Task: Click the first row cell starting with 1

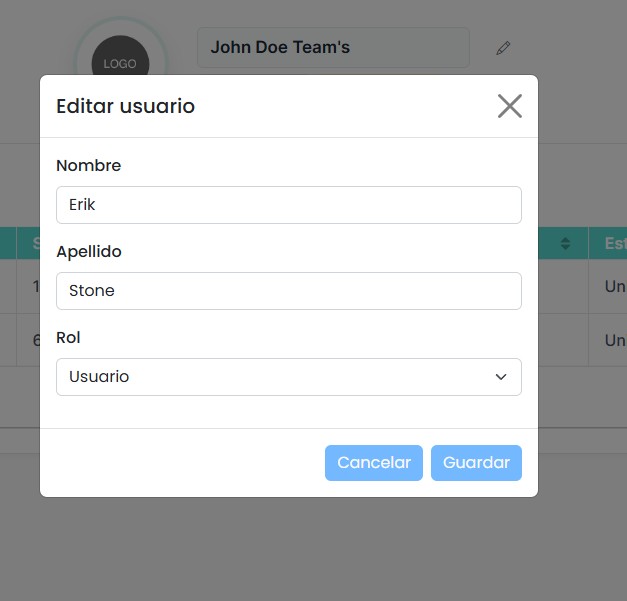Action: click(34, 287)
